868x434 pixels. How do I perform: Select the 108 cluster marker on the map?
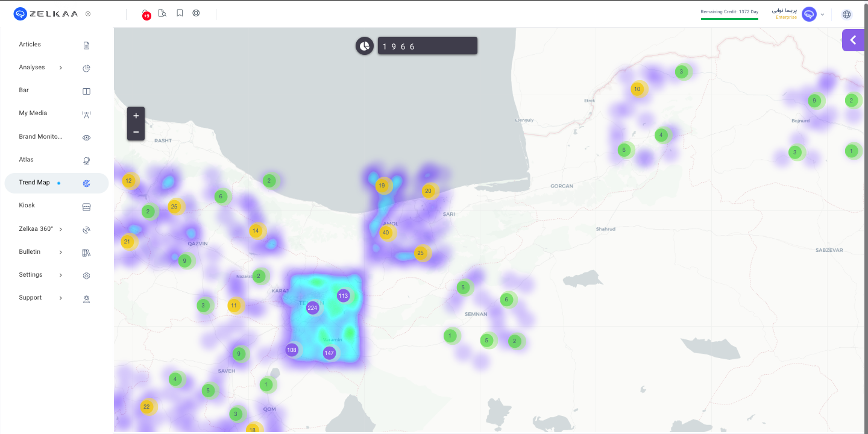pyautogui.click(x=292, y=350)
